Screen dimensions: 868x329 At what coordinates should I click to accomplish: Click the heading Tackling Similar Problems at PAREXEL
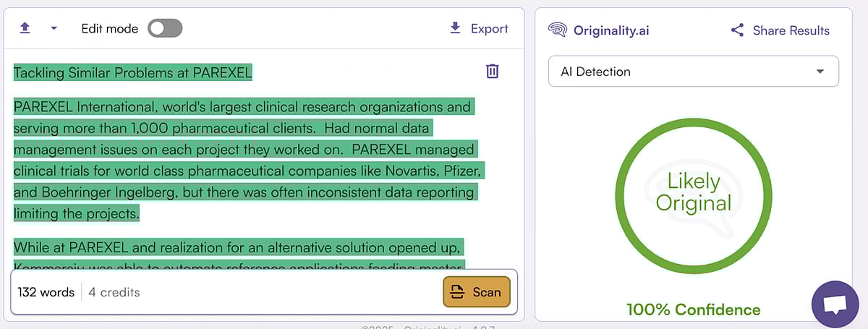pos(133,72)
